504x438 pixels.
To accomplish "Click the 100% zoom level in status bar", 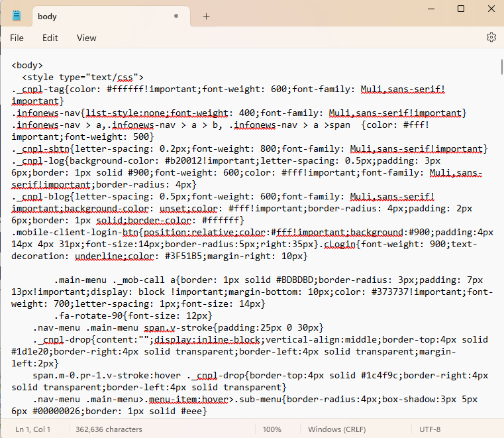I will click(272, 429).
